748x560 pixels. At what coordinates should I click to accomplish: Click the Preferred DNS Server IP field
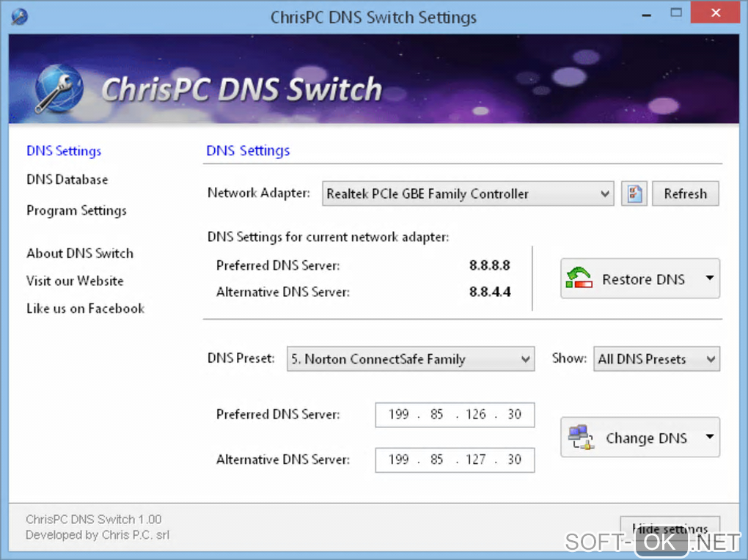[x=455, y=415]
